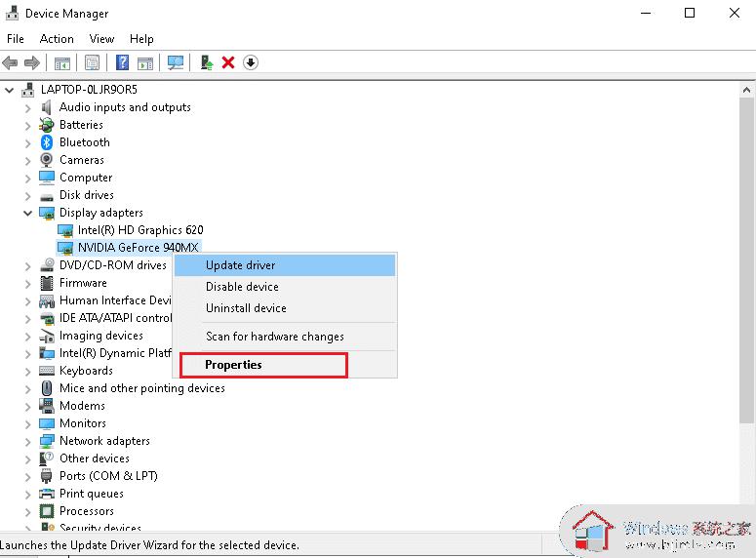Click the Processors category icon
Screen dimensions: 756x558
click(47, 511)
